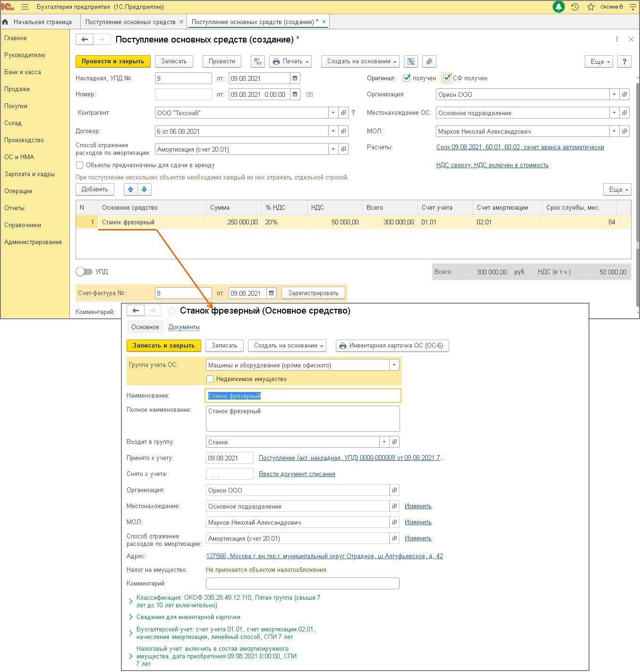Open Банк и касса section
640x672 pixels.
tap(23, 72)
